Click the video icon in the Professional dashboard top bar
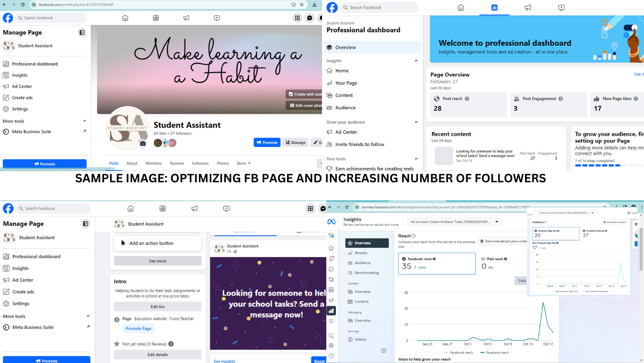The width and height of the screenshot is (644, 363). [562, 7]
